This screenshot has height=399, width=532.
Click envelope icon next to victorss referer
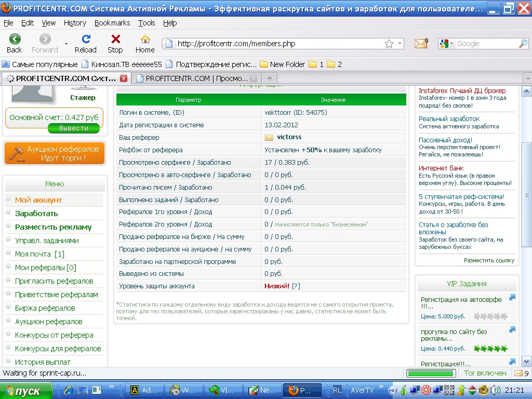(x=269, y=138)
